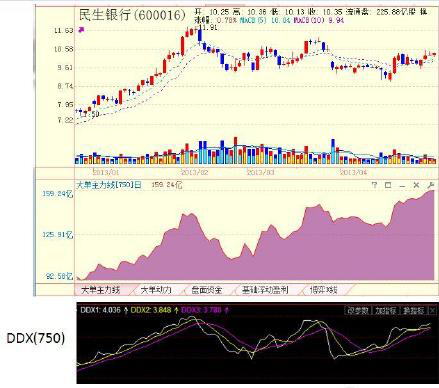
Task: Click the 流通盘 225.88亿股 info text
Action: pyautogui.click(x=380, y=12)
